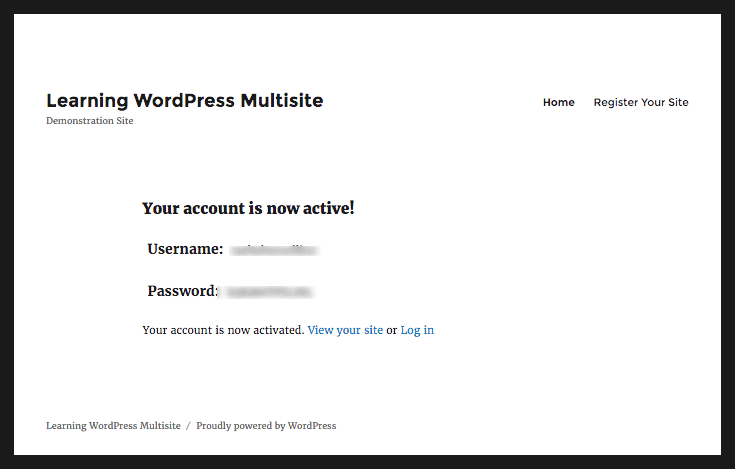
Task: Follow the View your site link
Action: click(345, 330)
